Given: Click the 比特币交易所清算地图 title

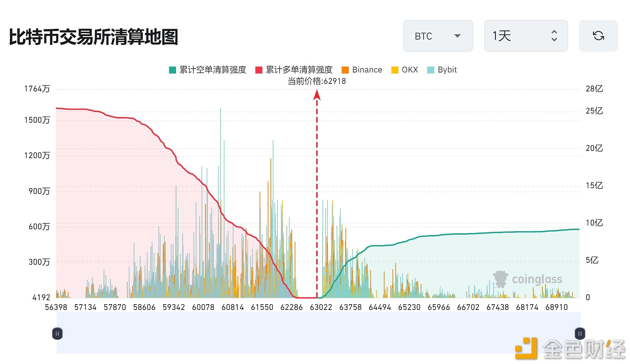Looking at the screenshot, I should click(94, 37).
